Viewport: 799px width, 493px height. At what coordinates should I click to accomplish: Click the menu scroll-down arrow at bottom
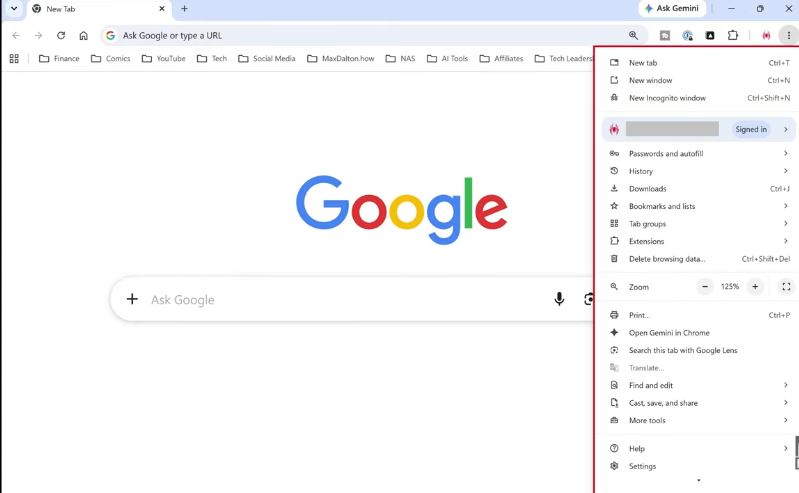[699, 480]
